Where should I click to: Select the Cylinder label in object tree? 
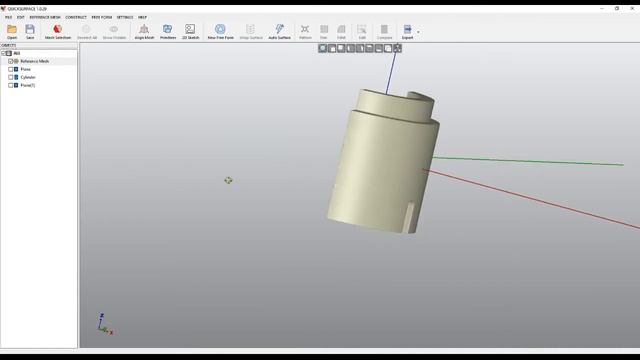point(28,77)
